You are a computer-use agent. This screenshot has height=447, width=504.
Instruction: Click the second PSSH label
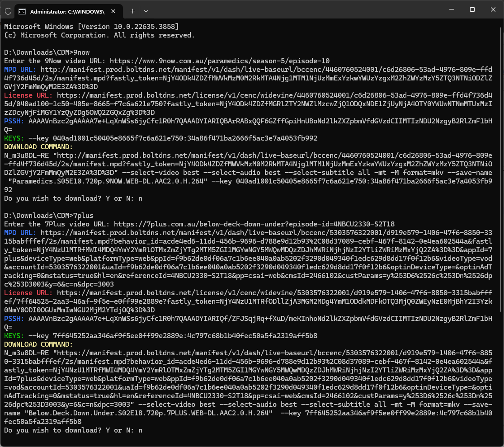(x=14, y=319)
